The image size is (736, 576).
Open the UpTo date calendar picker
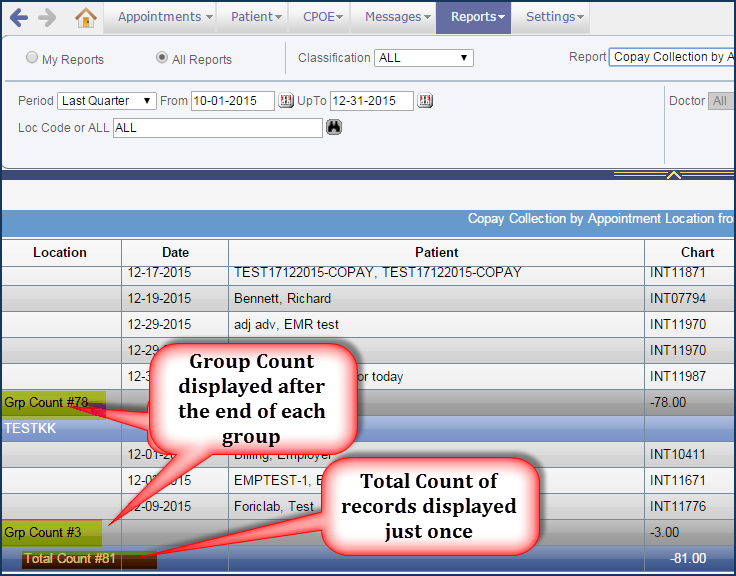(425, 100)
